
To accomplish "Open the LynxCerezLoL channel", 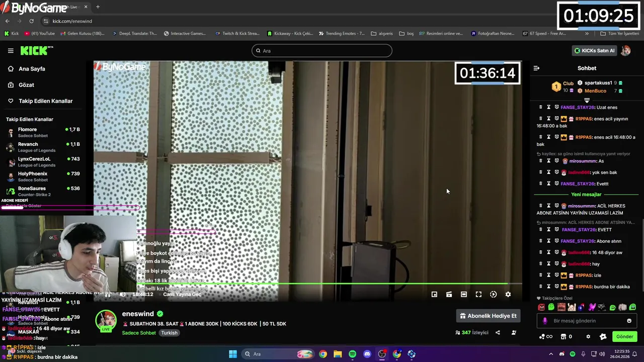I will tap(43, 161).
